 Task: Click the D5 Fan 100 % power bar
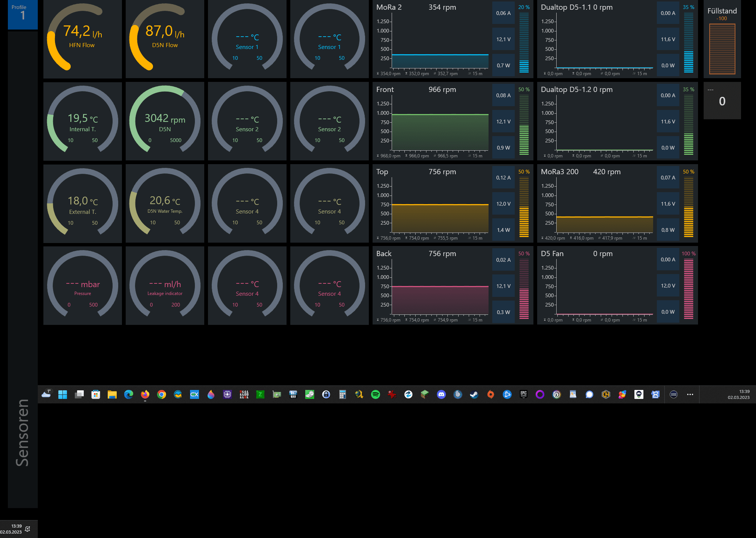pyautogui.click(x=689, y=289)
